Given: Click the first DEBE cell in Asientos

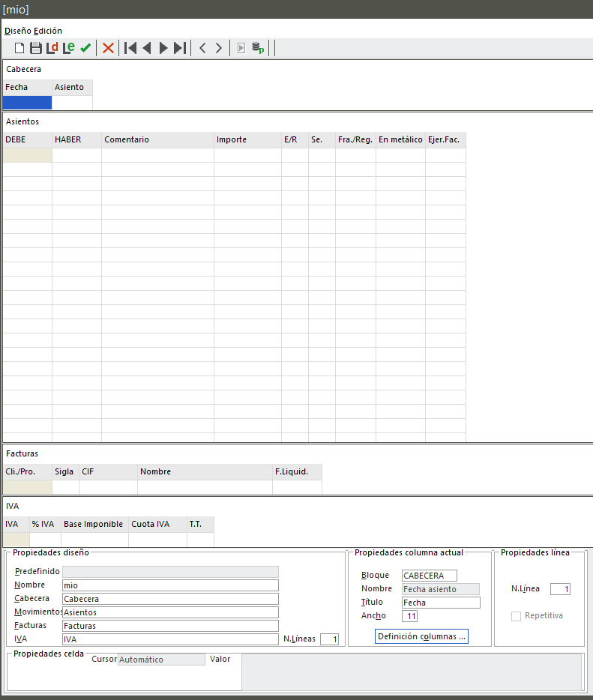Looking at the screenshot, I should click(x=27, y=155).
